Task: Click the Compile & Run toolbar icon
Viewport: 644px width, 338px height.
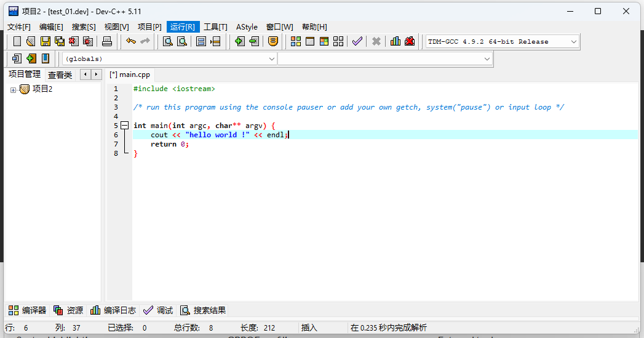Action: coord(324,41)
